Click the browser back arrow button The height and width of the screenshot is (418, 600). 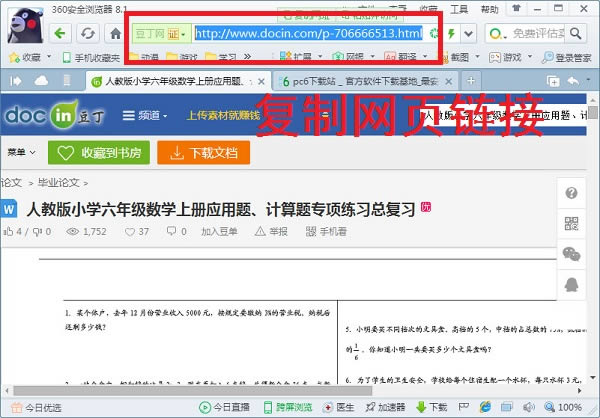point(61,33)
